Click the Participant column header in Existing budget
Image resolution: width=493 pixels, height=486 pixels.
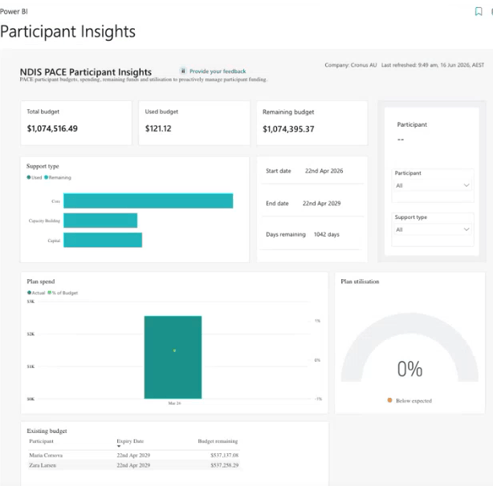[x=41, y=441]
